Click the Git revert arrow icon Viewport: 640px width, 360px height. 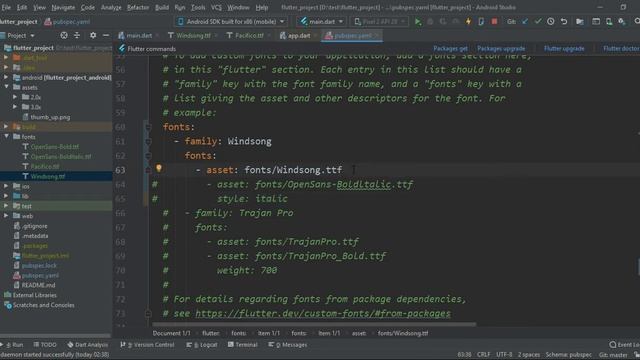pyautogui.click(x=564, y=22)
